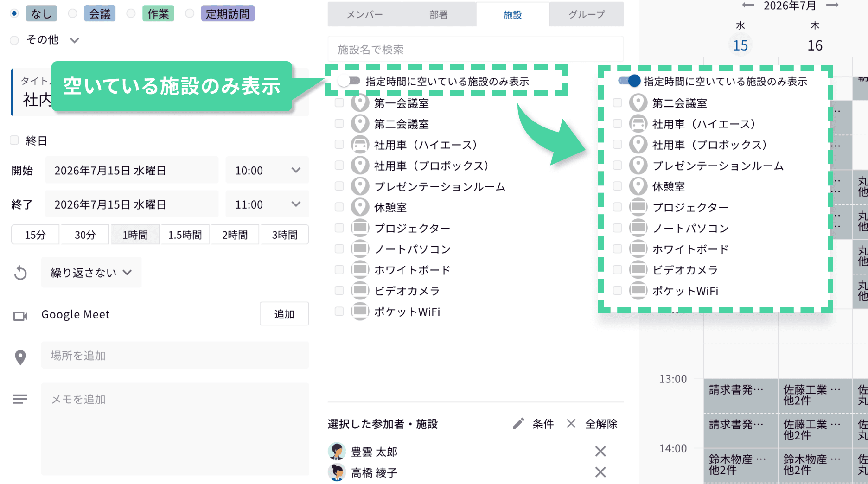Viewport: 868px width, 484px height.
Task: Check 休憩室 in the left facility list
Action: point(339,207)
